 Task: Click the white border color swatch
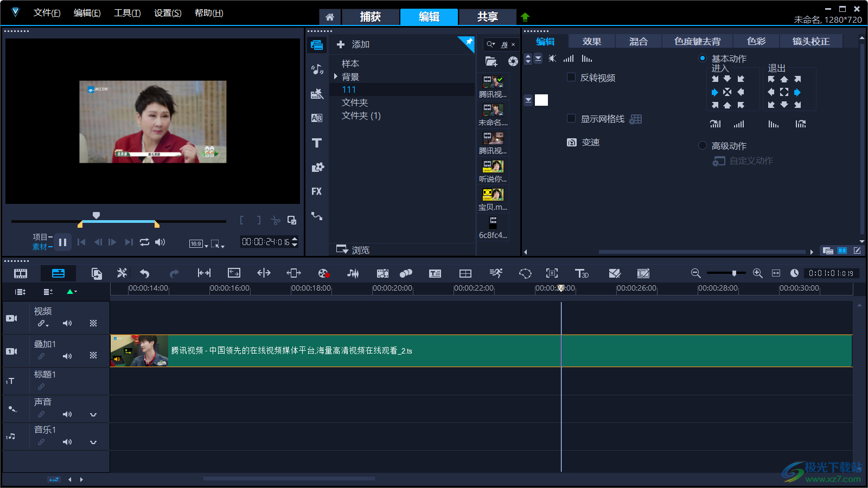click(x=541, y=100)
